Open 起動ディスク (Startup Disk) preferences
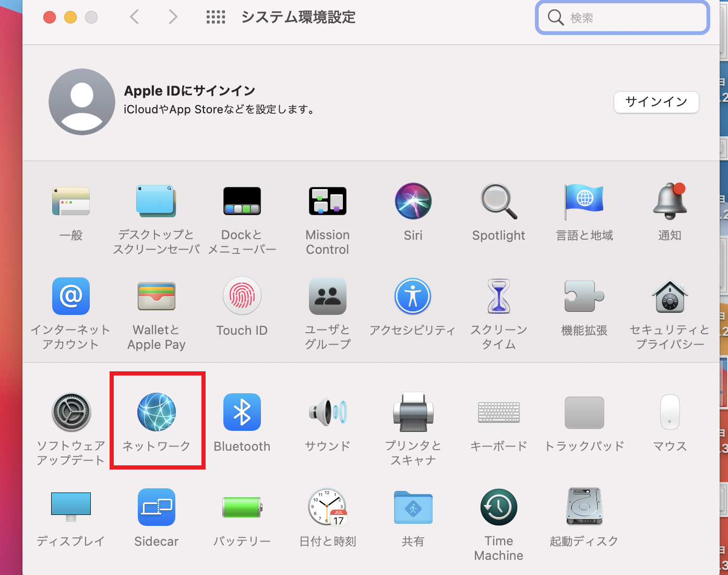 pyautogui.click(x=584, y=507)
